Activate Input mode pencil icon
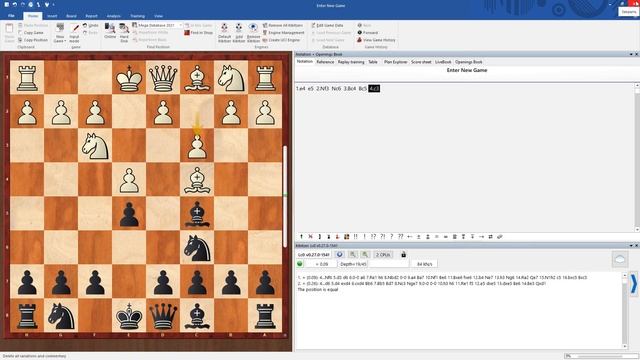This screenshot has width=640, height=360. click(74, 29)
